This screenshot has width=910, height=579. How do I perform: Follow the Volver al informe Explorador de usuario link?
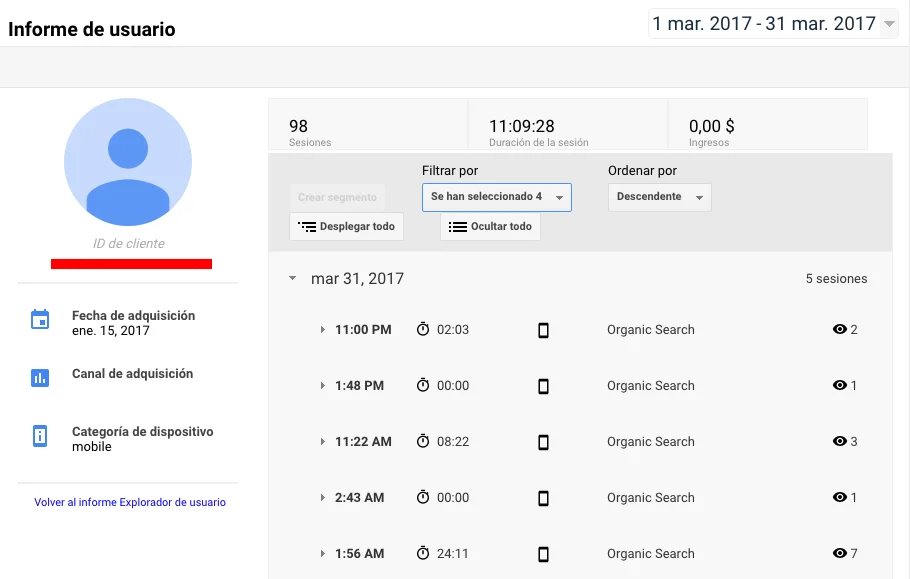pos(130,502)
